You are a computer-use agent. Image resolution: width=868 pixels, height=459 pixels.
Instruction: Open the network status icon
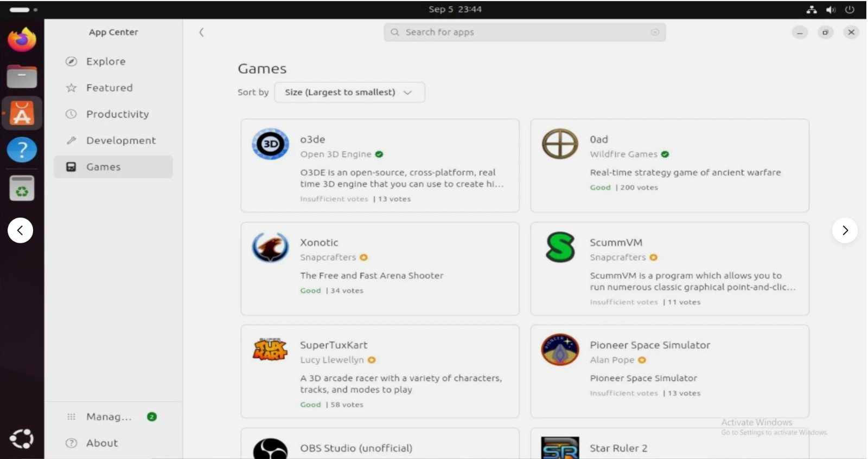(812, 9)
